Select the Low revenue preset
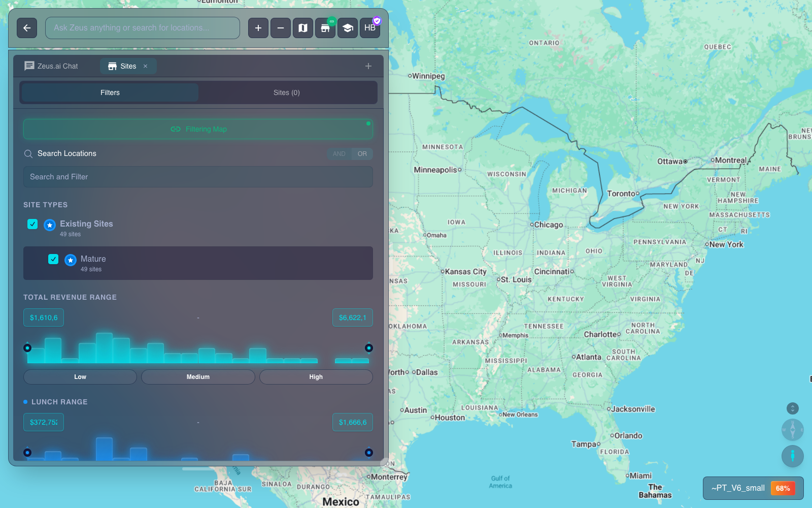This screenshot has height=508, width=812. [x=80, y=377]
